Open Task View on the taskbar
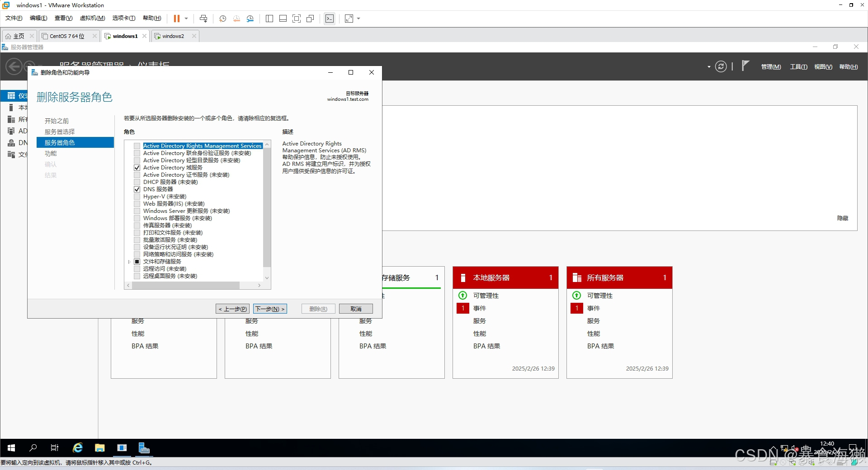Screen dimensions: 868x470 [55, 448]
